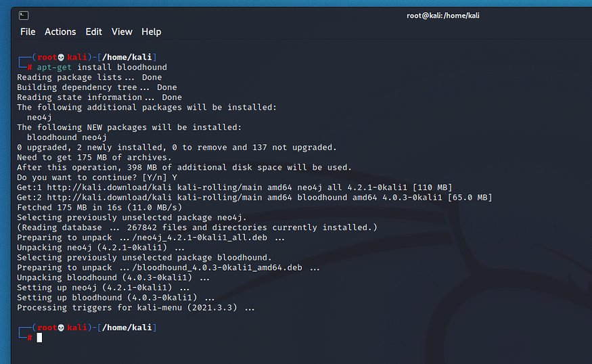Open the Actions menu
The height and width of the screenshot is (364, 592).
pos(60,32)
